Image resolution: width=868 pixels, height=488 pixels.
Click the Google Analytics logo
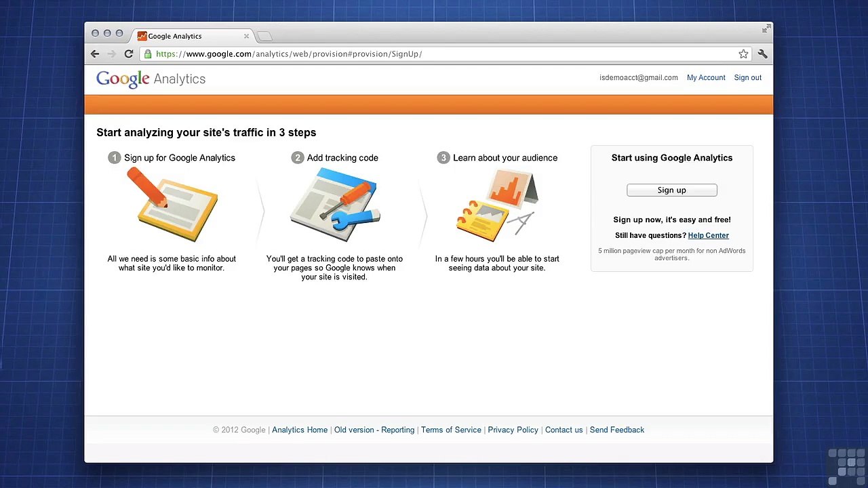(x=151, y=79)
